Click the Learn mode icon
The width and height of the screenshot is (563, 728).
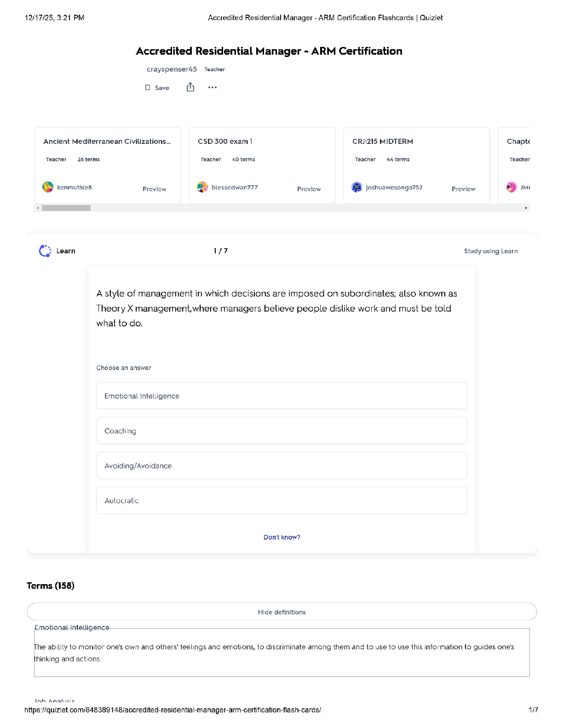(45, 251)
